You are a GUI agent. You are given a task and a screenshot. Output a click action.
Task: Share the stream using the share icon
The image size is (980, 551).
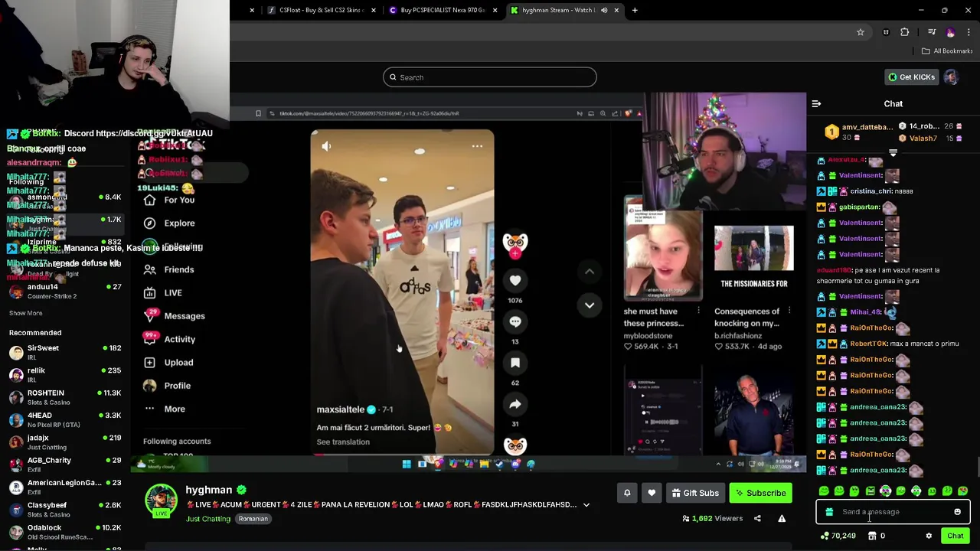[x=757, y=518]
